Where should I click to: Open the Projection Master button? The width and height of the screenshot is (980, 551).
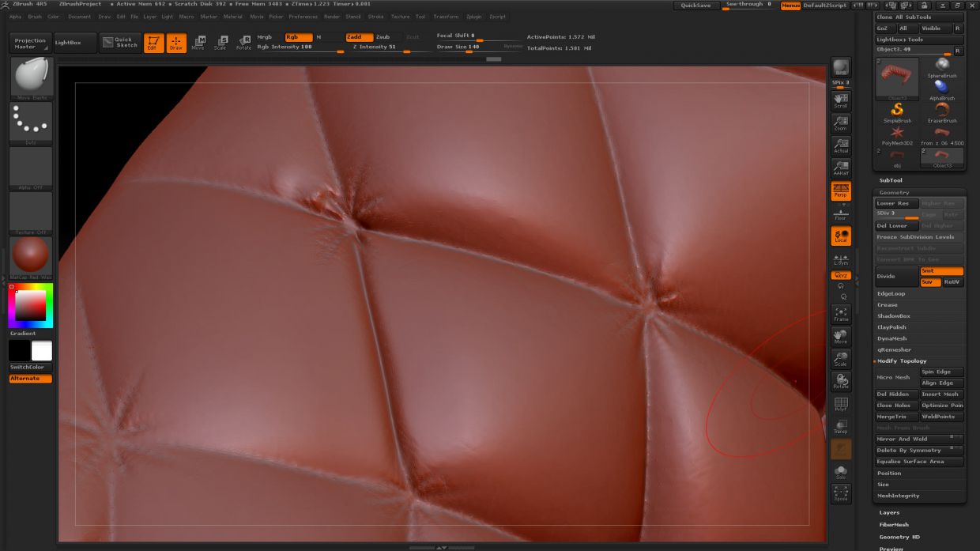tap(31, 43)
